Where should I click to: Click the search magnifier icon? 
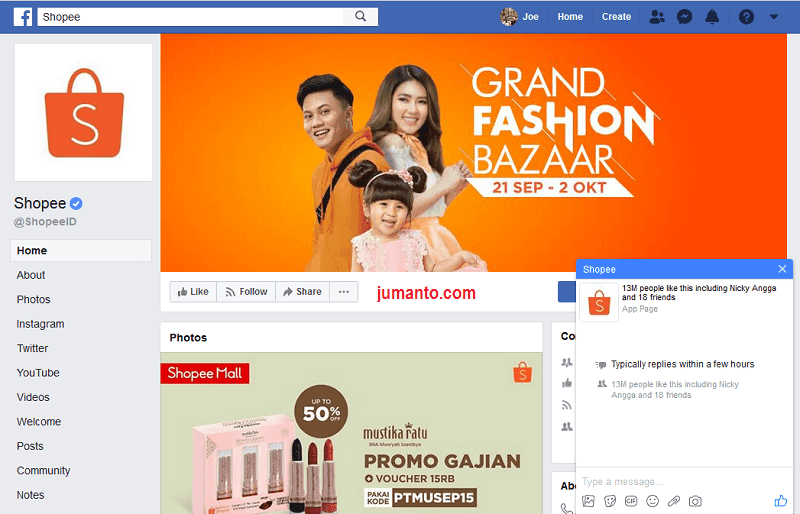(x=360, y=16)
